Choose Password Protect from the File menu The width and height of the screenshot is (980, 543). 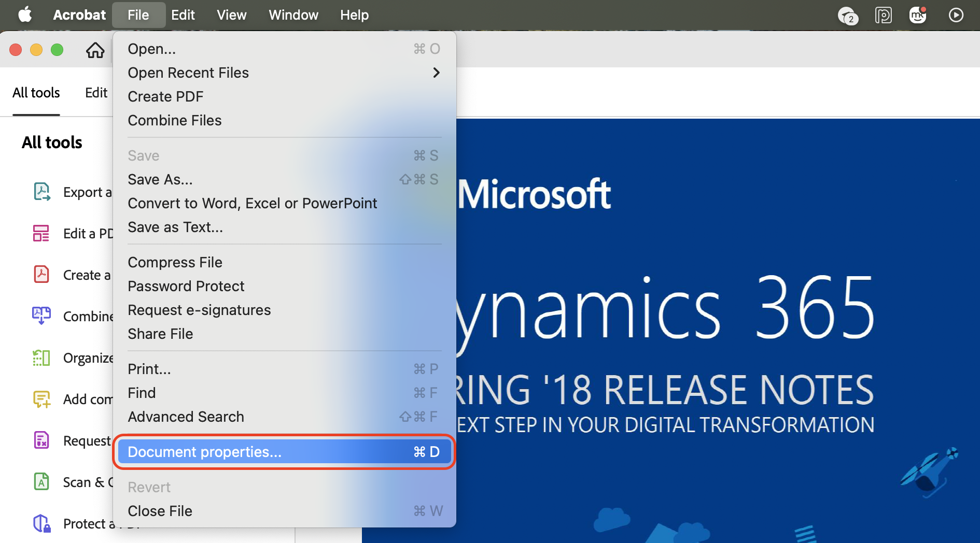(x=186, y=286)
